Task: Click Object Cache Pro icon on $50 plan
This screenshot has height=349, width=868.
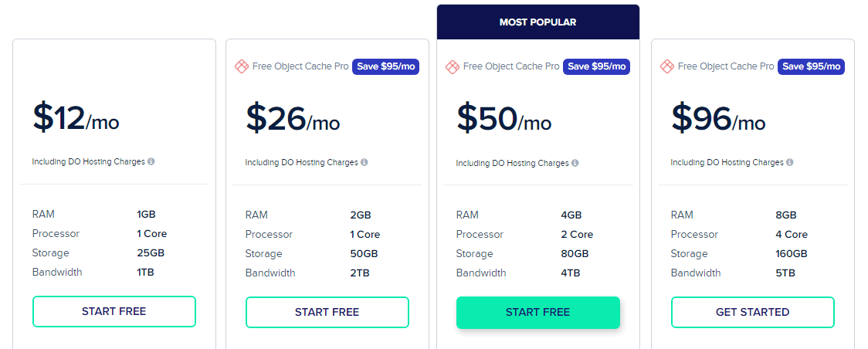Action: pyautogui.click(x=453, y=66)
